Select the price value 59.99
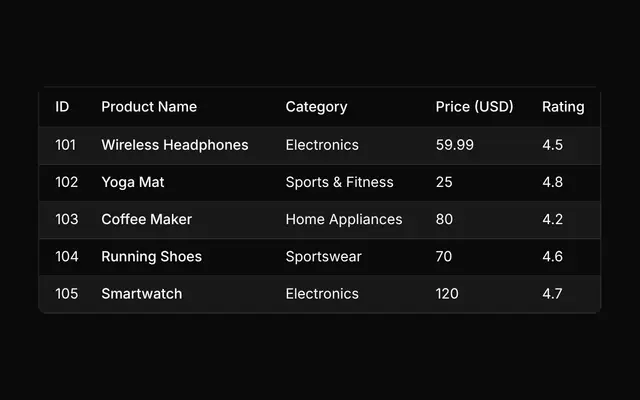The width and height of the screenshot is (640, 400). coord(455,145)
